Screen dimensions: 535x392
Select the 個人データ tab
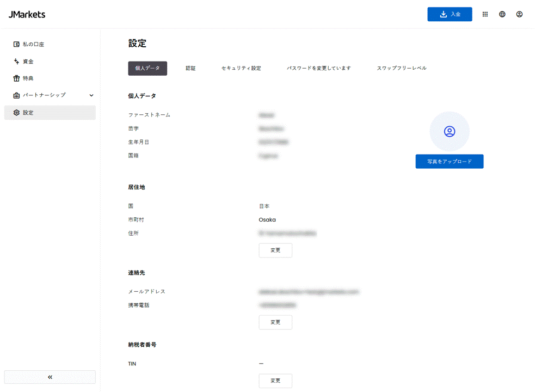tap(147, 68)
